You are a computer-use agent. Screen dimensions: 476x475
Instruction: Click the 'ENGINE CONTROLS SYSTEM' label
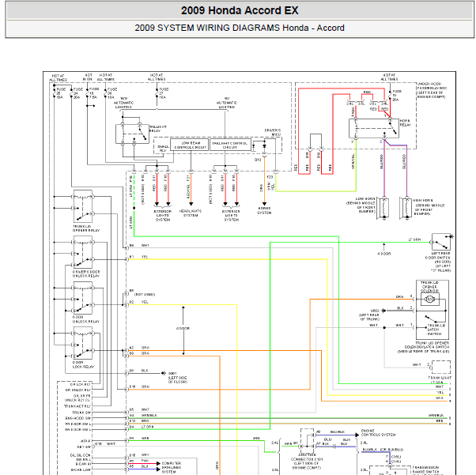click(x=378, y=433)
